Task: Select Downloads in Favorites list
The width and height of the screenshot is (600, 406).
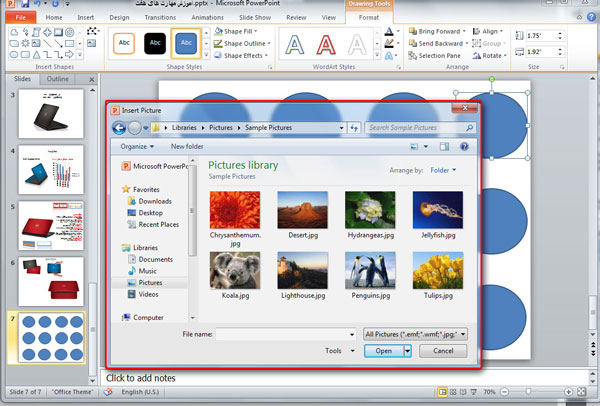Action: pos(154,200)
